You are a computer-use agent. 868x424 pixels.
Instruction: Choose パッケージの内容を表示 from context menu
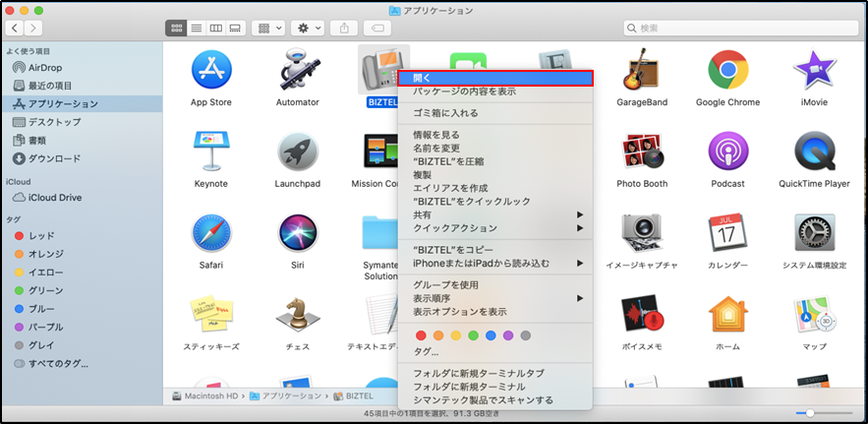point(494,91)
